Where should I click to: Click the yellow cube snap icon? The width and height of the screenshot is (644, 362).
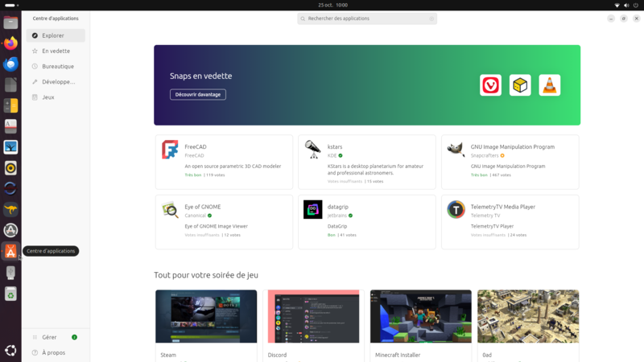point(520,85)
